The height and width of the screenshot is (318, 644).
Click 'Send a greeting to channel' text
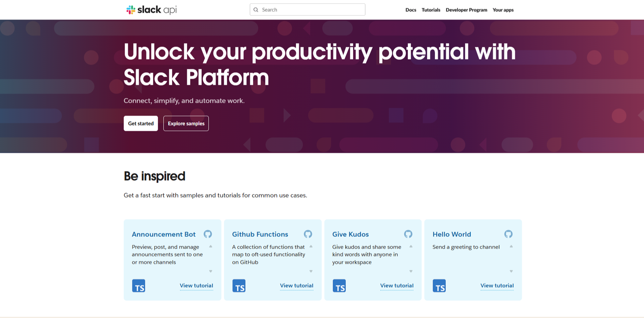(466, 247)
